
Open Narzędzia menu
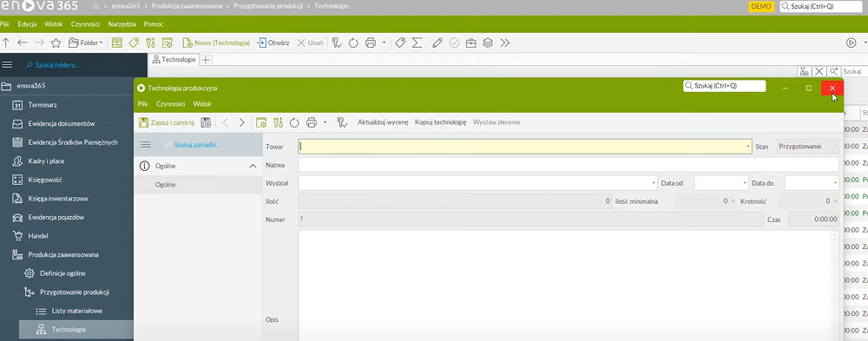(x=122, y=24)
